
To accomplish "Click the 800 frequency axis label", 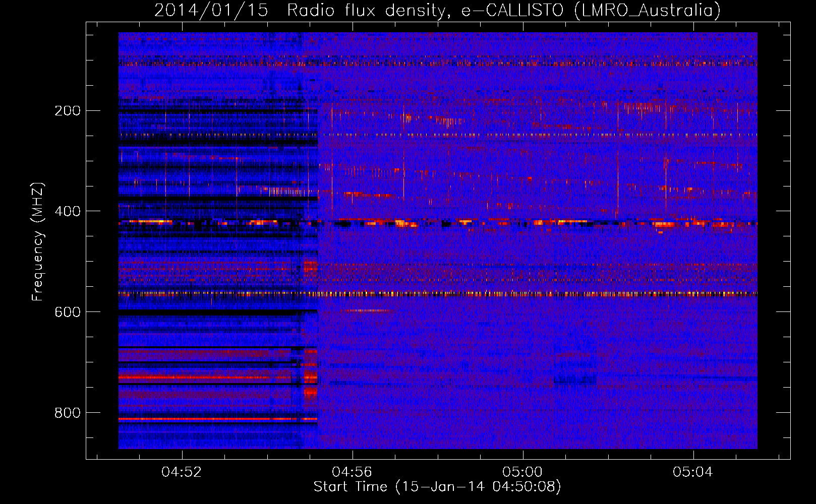I will 67,413.
